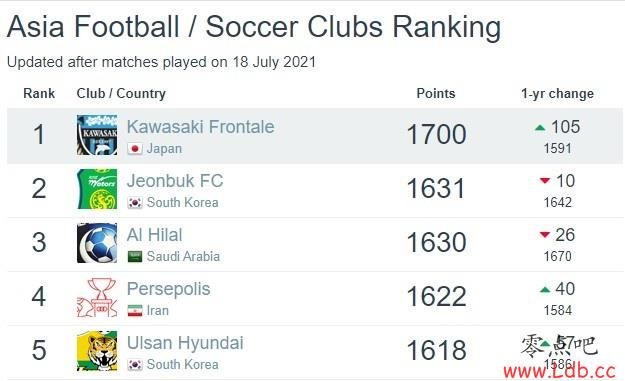Open the Persepolis club link

(x=168, y=289)
